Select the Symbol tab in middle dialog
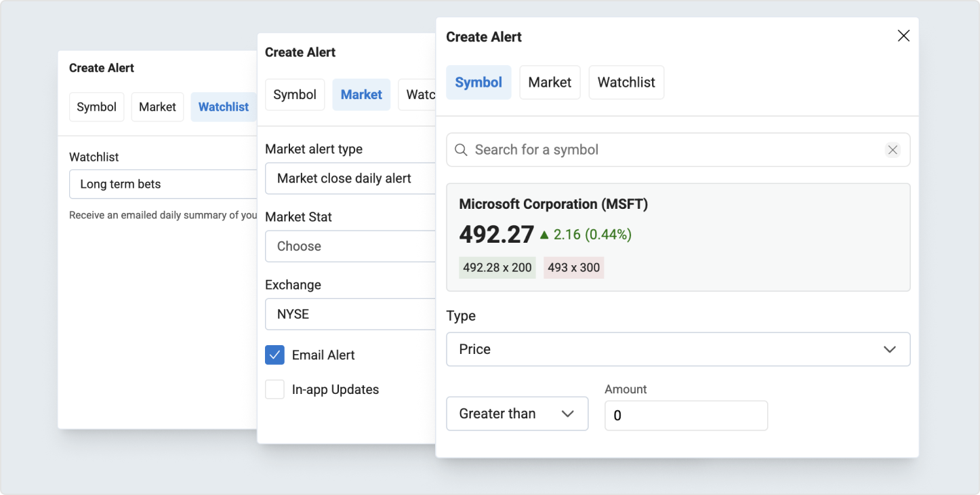This screenshot has height=495, width=980. point(295,94)
